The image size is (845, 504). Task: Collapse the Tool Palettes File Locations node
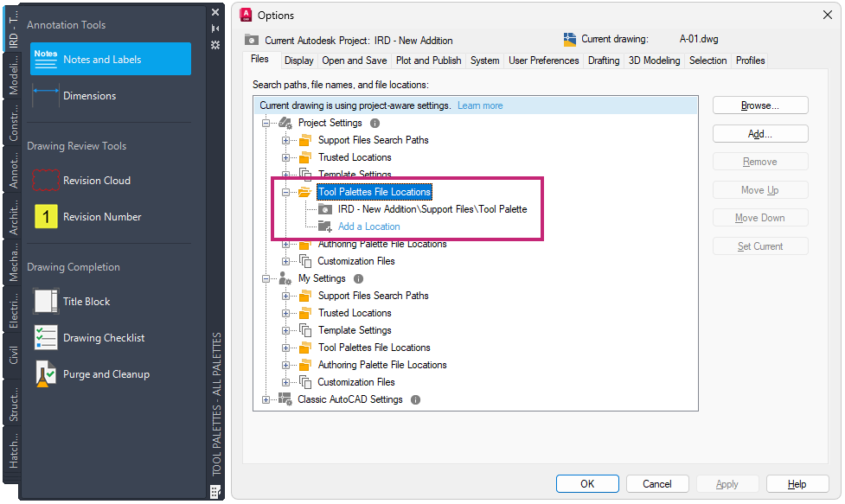286,193
